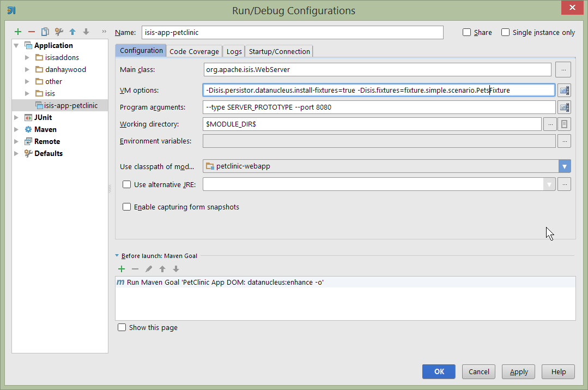Expand VM options field editor icon
Screen dimensions: 588x390
(x=564, y=90)
